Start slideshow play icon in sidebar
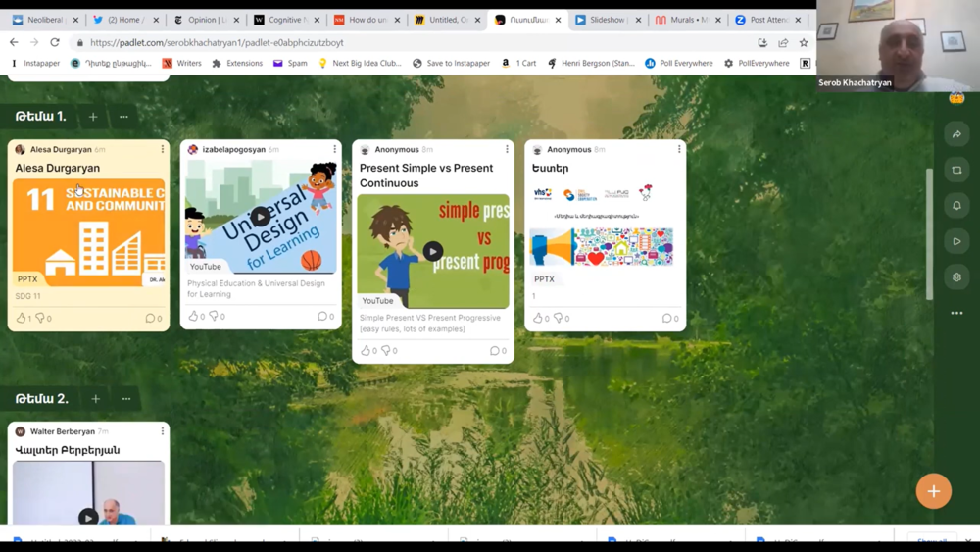 (x=956, y=241)
